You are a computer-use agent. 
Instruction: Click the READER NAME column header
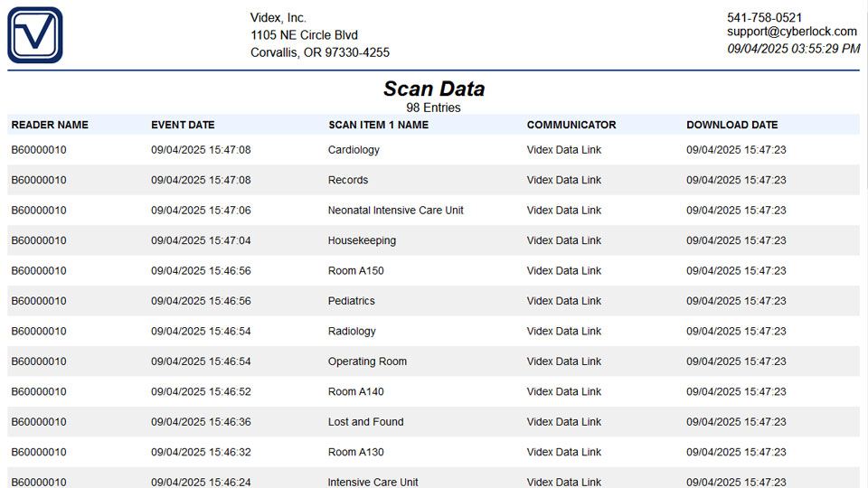coord(50,125)
